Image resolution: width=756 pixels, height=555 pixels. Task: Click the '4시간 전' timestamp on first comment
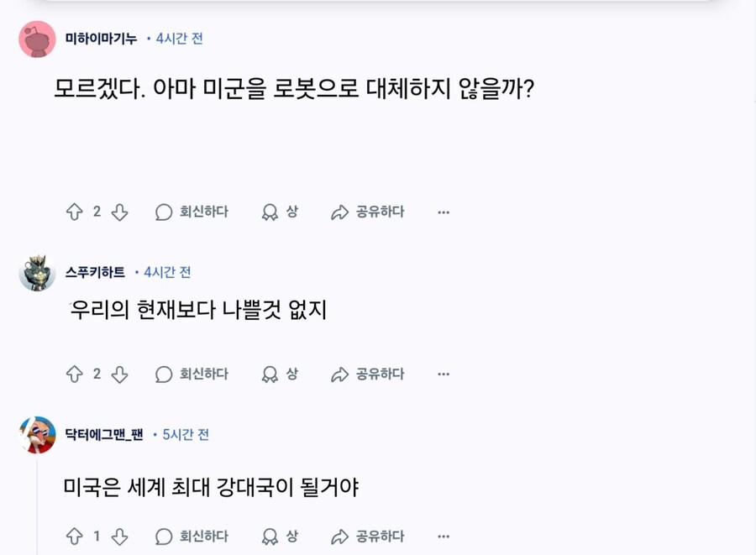click(180, 38)
